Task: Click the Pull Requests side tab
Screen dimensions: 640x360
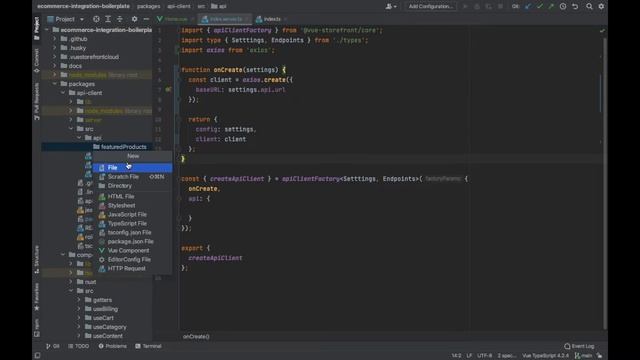Action: pos(37,101)
